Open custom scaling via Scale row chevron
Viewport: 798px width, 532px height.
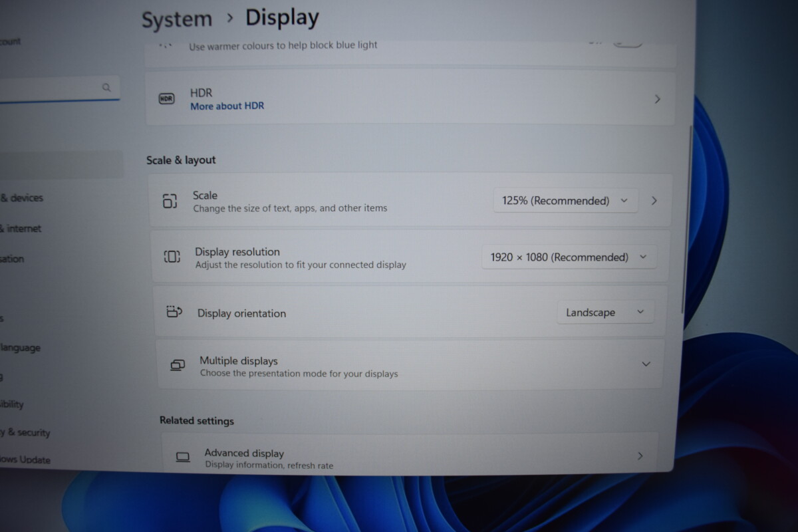pos(654,200)
